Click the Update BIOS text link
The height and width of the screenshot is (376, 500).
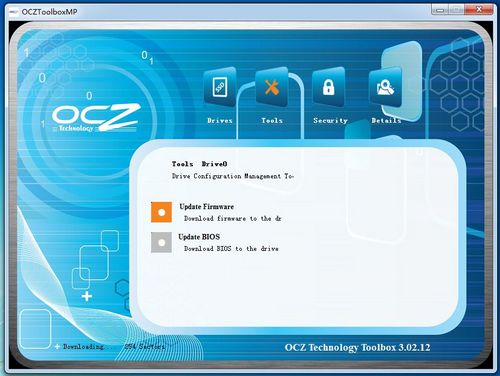point(199,237)
